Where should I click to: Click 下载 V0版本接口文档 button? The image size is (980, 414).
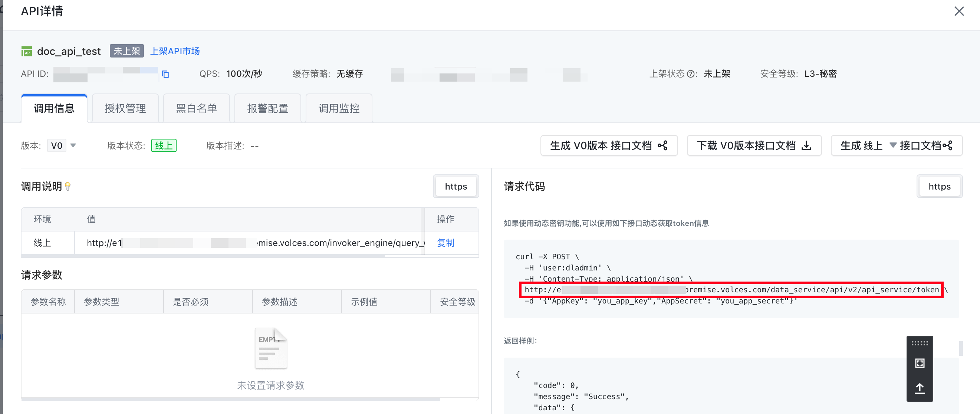point(754,145)
